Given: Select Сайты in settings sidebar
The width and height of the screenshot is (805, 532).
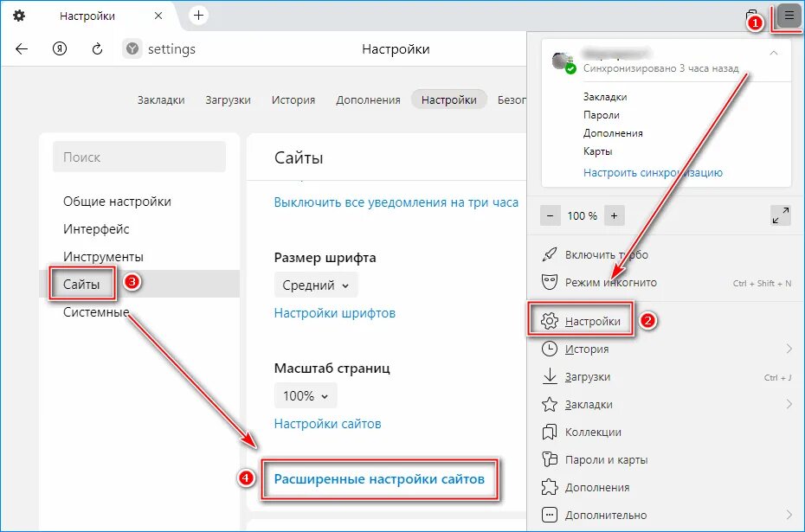Looking at the screenshot, I should tap(81, 285).
